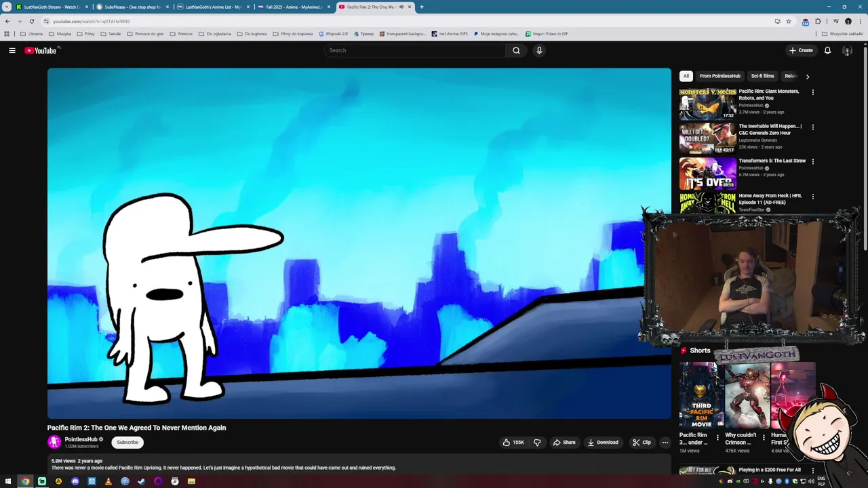Click the Download button
Image resolution: width=868 pixels, height=488 pixels.
point(603,443)
